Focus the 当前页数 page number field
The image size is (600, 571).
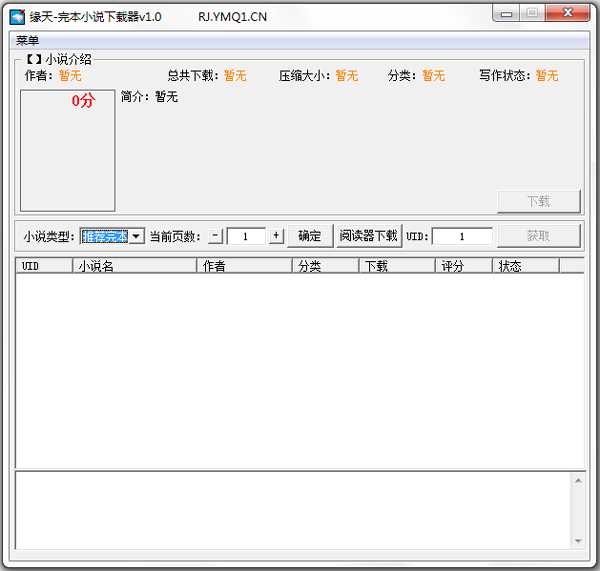246,236
